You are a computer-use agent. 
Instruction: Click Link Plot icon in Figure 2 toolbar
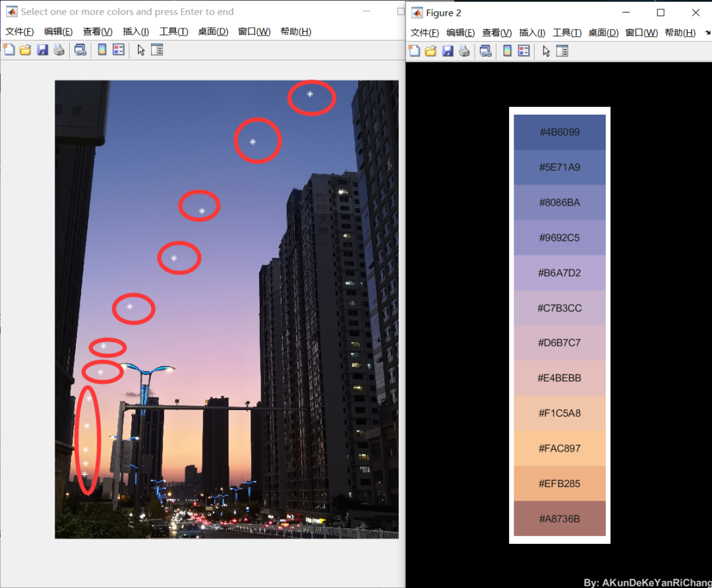point(485,51)
